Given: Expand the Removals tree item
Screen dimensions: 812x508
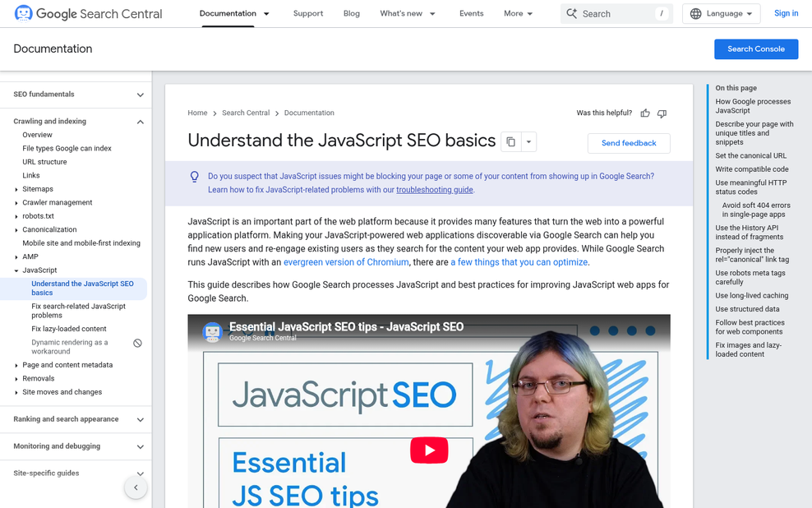Looking at the screenshot, I should (16, 379).
